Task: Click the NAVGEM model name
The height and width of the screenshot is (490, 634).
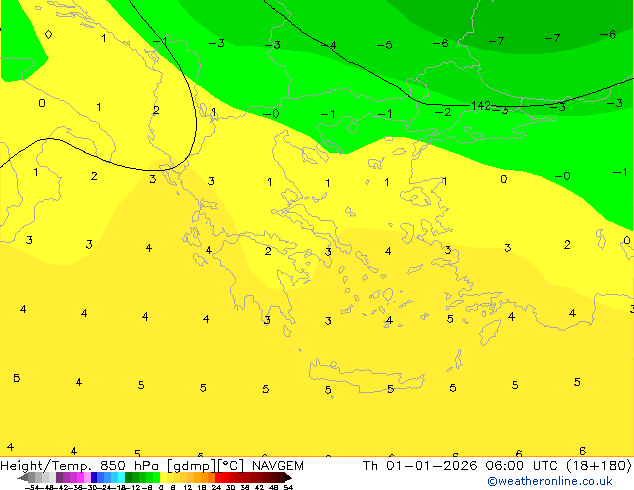Action: 278,466
